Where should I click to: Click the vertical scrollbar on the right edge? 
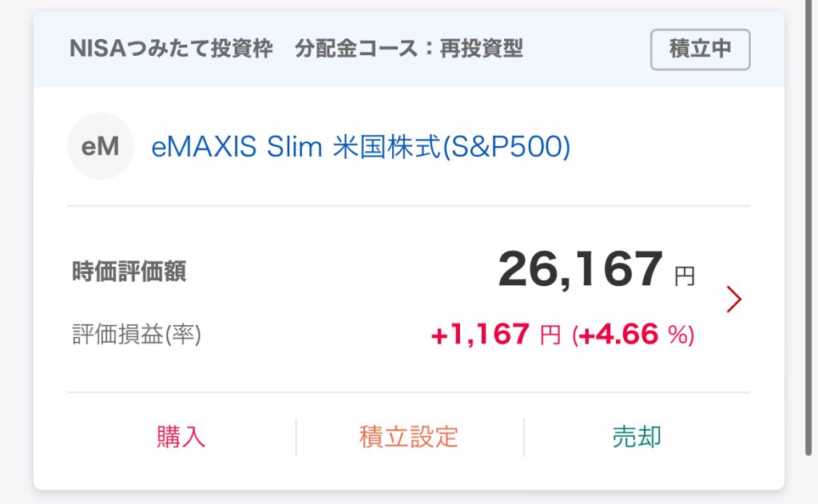click(808, 224)
